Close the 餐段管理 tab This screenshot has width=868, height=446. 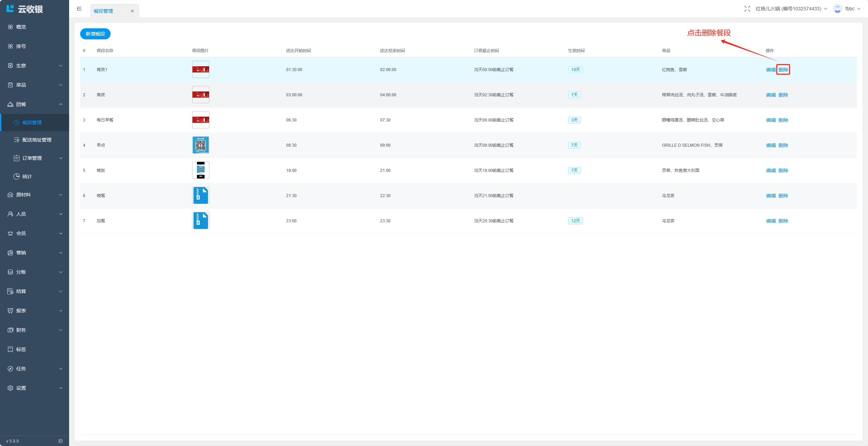coord(132,11)
